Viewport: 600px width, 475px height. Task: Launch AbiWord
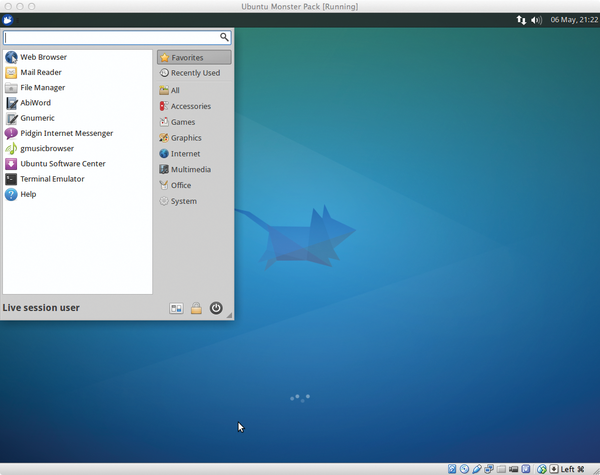78,103
